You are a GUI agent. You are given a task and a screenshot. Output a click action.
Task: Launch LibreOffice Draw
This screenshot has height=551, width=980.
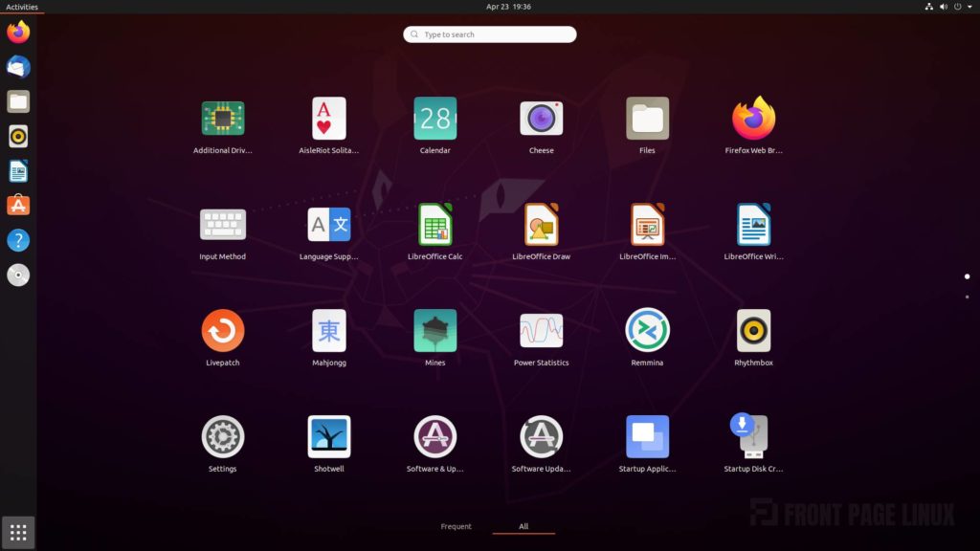(x=542, y=225)
